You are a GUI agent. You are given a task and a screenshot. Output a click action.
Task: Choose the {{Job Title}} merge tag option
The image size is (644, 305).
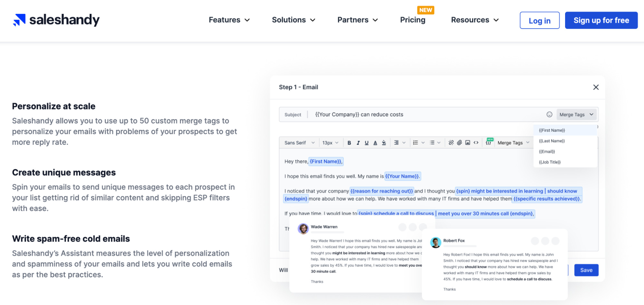tap(550, 162)
